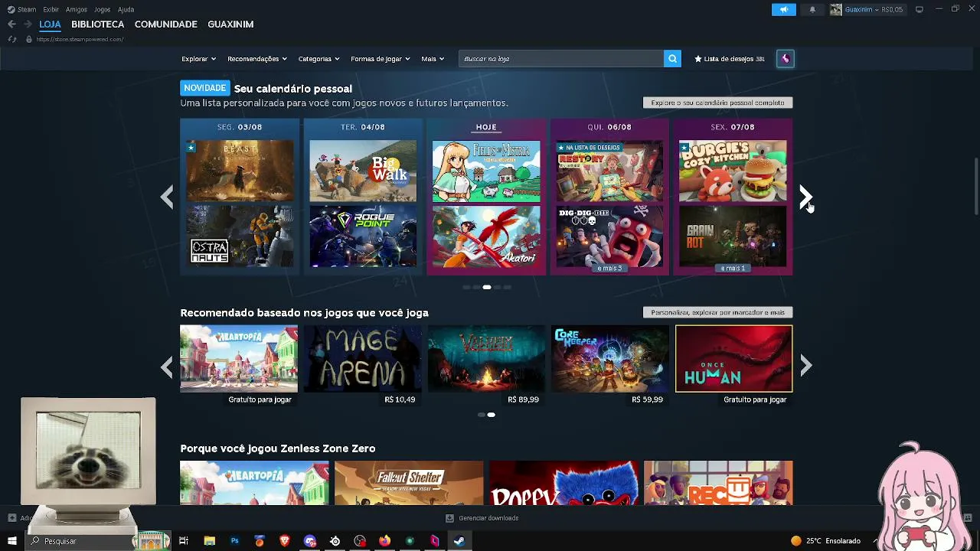
Task: Show next recommended games
Action: [805, 367]
